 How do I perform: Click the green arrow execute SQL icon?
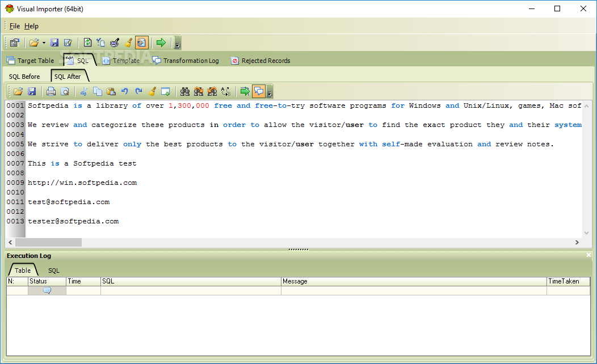pyautogui.click(x=245, y=91)
